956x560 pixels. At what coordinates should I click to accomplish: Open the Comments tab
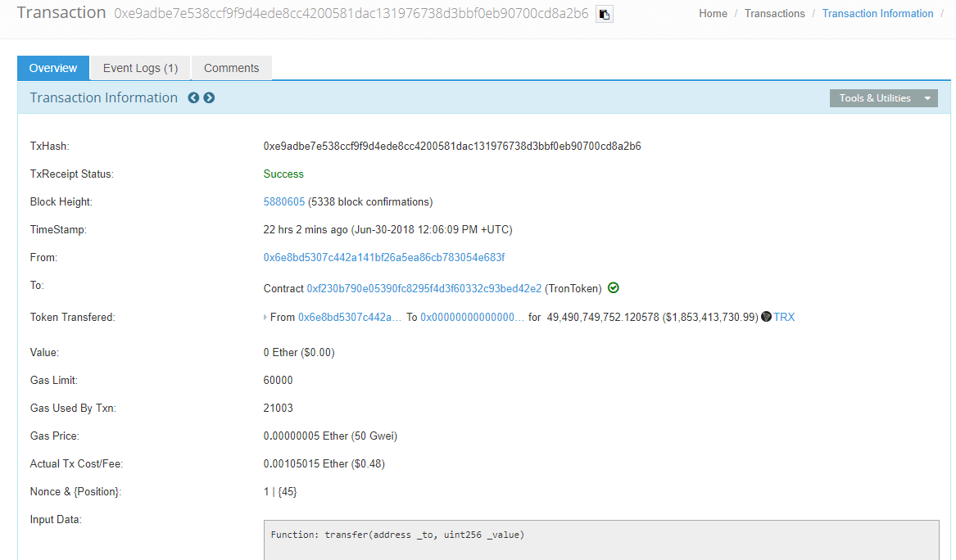pos(231,68)
